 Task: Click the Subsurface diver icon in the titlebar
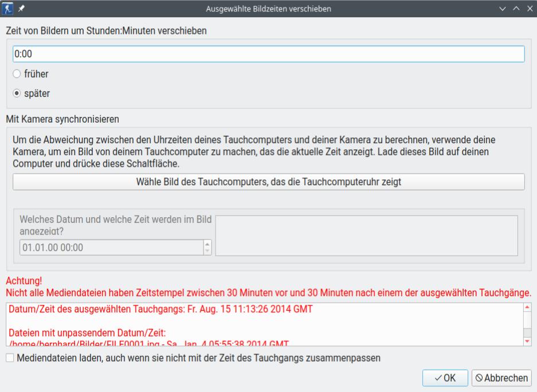pos(7,9)
